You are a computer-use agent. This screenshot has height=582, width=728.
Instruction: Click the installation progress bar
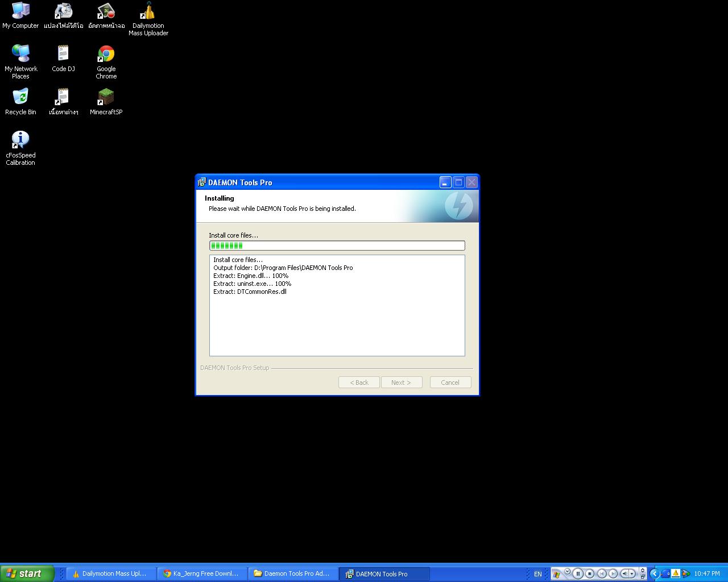(337, 246)
